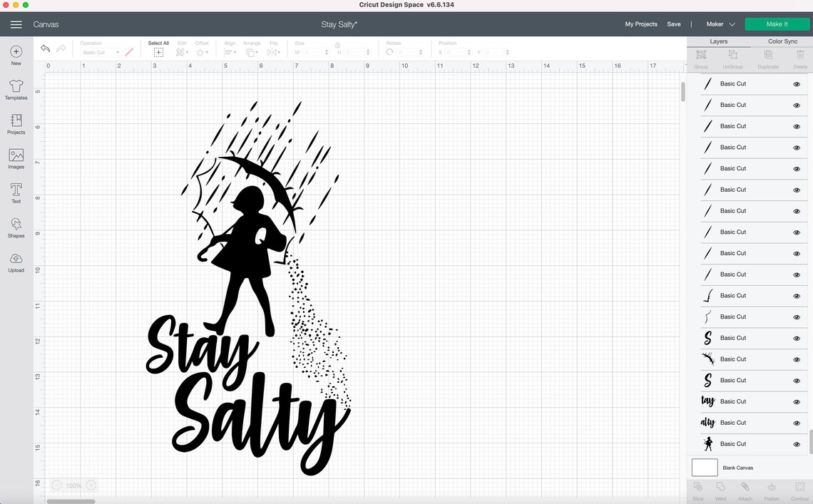Open the Images panel
This screenshot has height=504, width=813.
16,158
